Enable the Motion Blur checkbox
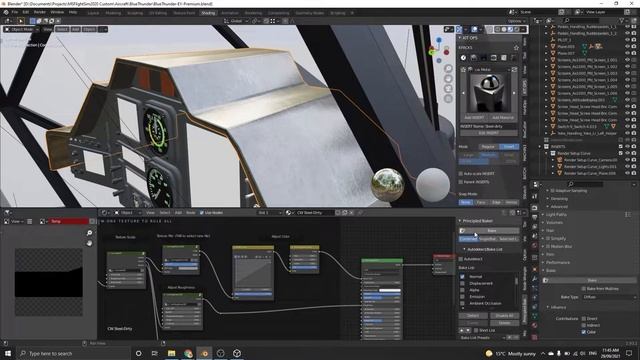This screenshot has height=360, width=640. pyautogui.click(x=549, y=247)
